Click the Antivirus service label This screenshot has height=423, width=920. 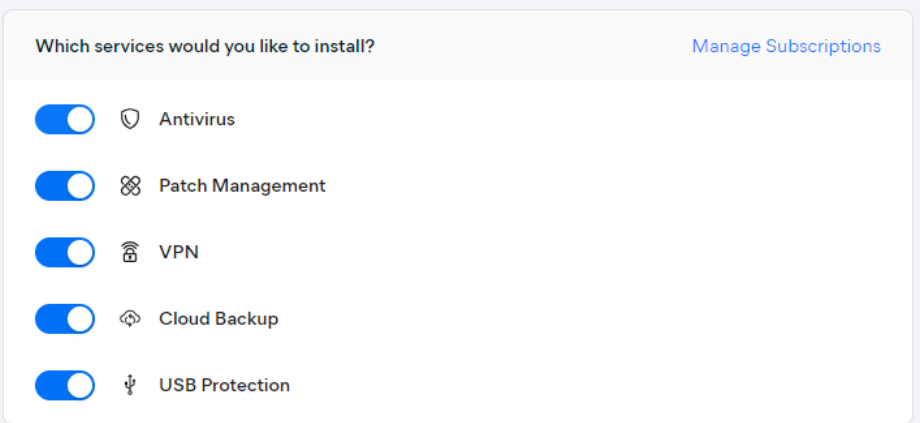197,120
